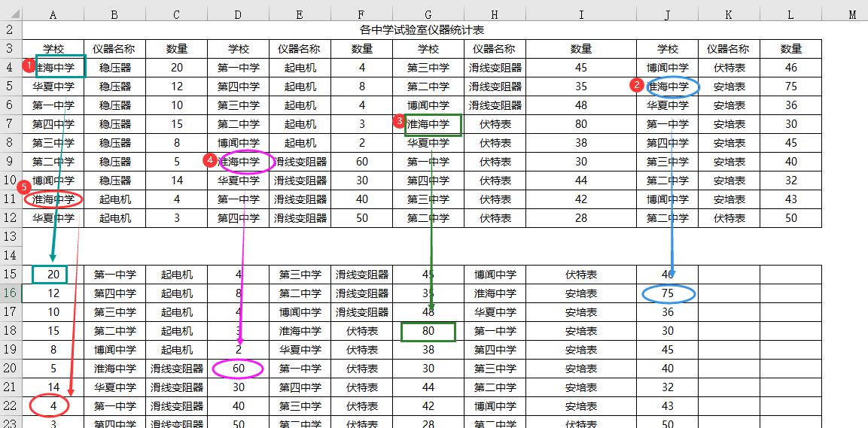Click column M header

pyautogui.click(x=852, y=15)
